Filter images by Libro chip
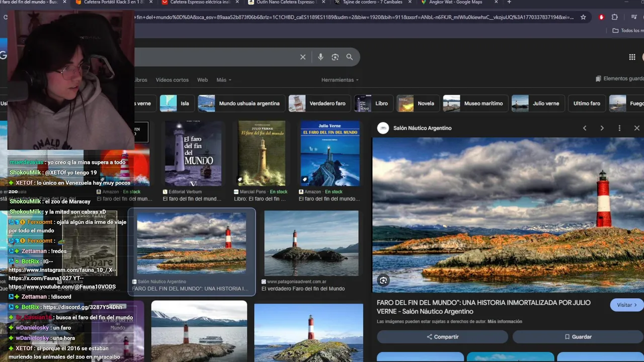 click(373, 104)
